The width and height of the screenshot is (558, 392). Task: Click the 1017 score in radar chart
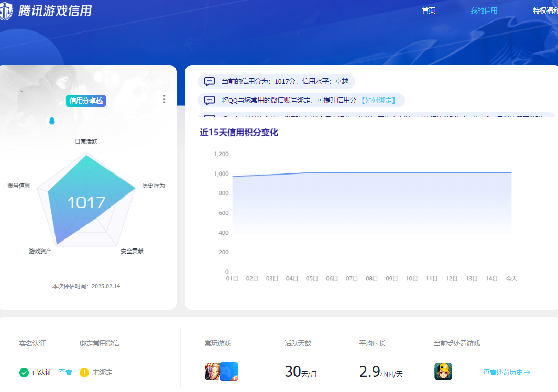(x=86, y=203)
